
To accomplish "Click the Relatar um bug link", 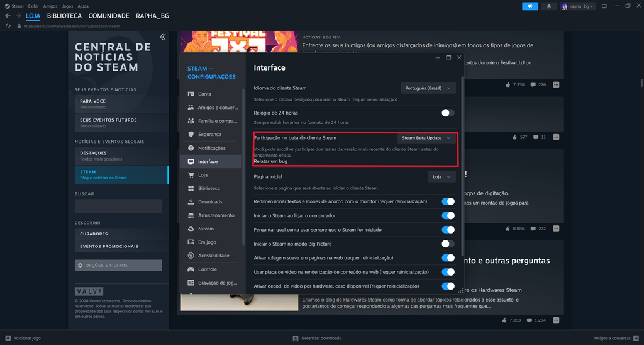I will pyautogui.click(x=270, y=161).
